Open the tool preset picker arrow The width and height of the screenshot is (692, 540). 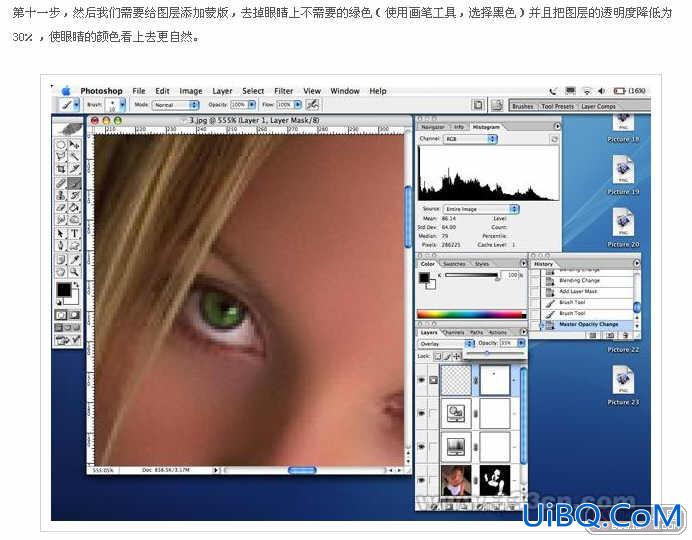76,105
